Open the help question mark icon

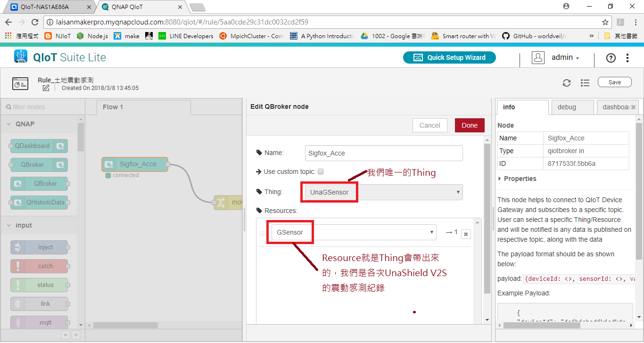point(611,58)
